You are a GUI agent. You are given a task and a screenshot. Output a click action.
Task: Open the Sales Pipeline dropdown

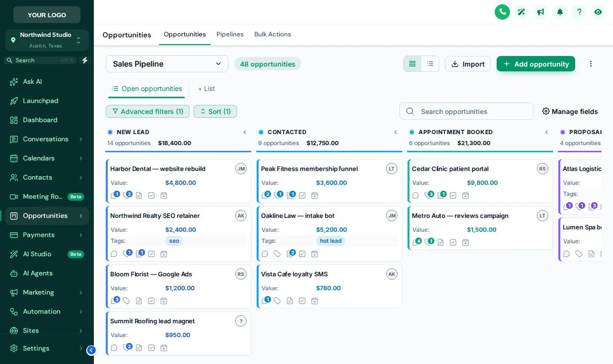(167, 64)
